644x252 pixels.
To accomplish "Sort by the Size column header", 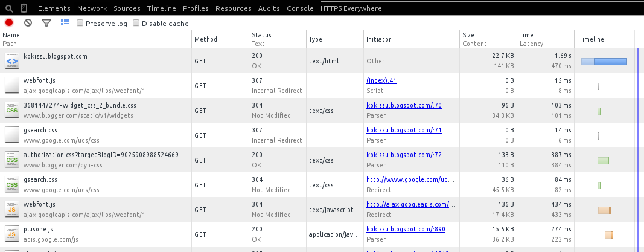I will pyautogui.click(x=468, y=35).
